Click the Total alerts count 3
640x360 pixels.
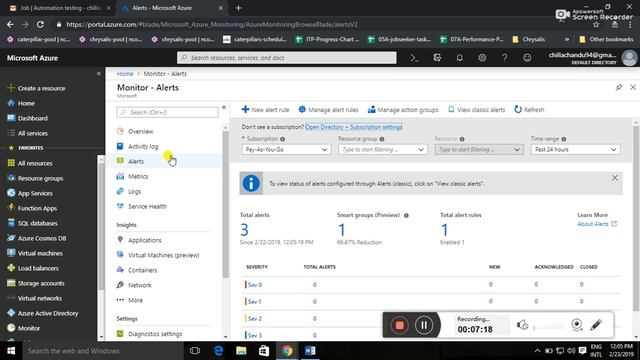click(244, 230)
